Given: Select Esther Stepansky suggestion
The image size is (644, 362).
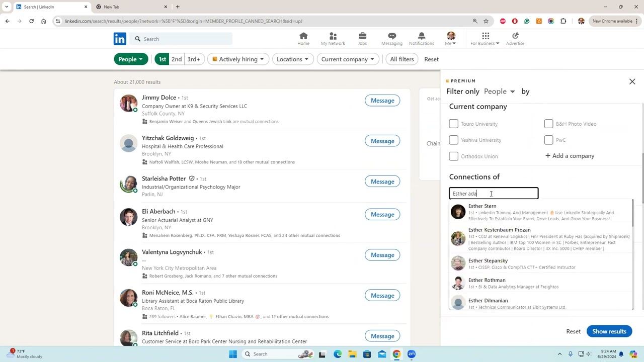Looking at the screenshot, I should click(x=541, y=263).
